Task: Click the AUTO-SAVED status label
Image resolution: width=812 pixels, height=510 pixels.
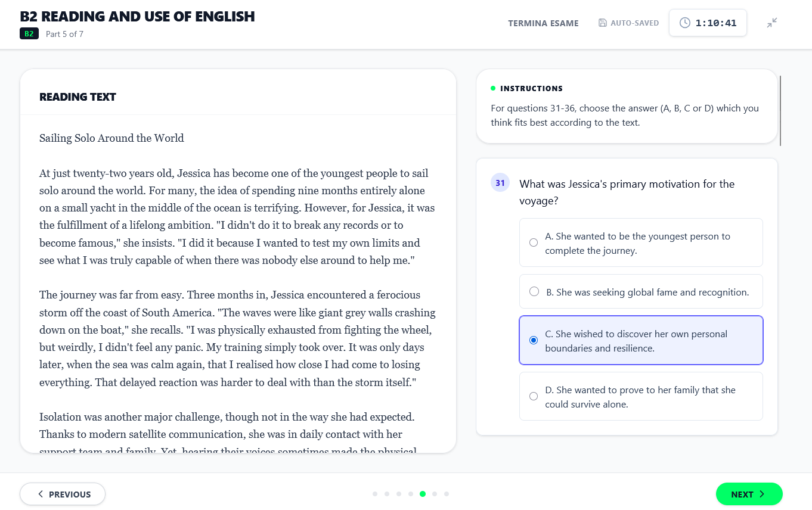Action: 634,23
